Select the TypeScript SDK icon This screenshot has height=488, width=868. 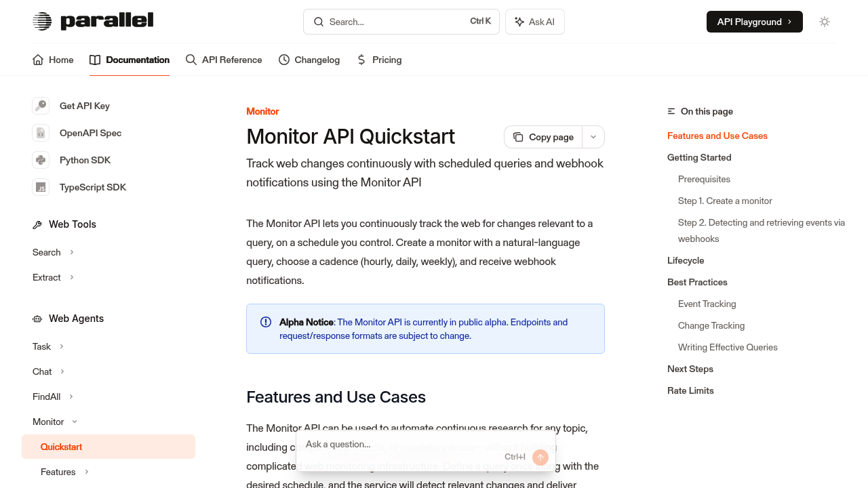(41, 187)
